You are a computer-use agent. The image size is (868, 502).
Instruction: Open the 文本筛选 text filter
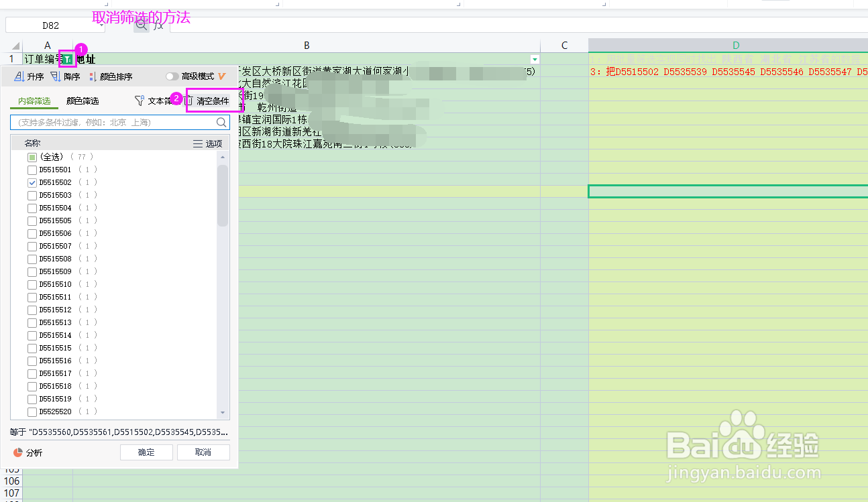[154, 101]
